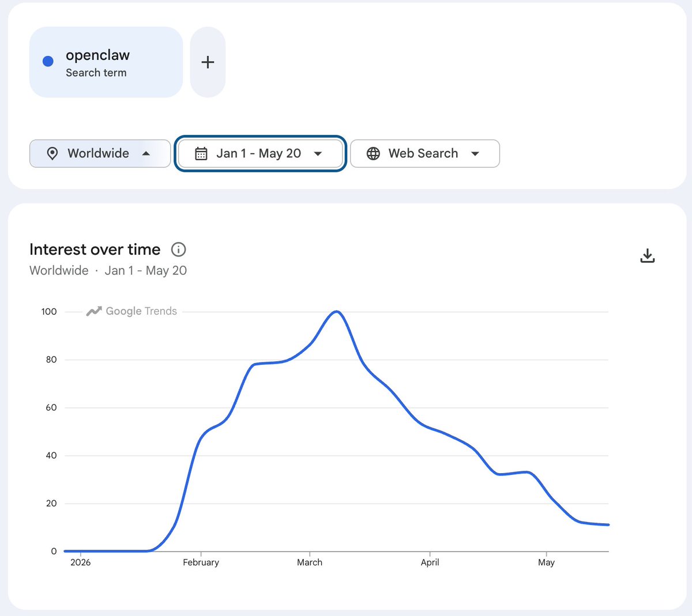
Task: Click the March label on the time axis
Action: 310,562
